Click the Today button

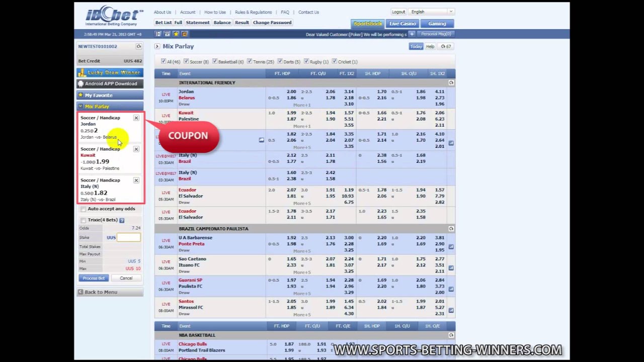[416, 46]
